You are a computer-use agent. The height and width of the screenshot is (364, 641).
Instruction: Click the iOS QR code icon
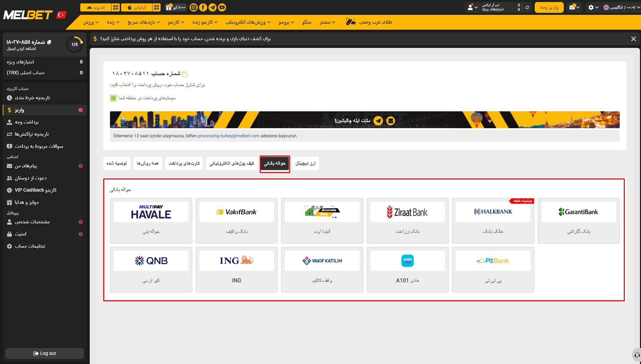(x=157, y=7)
